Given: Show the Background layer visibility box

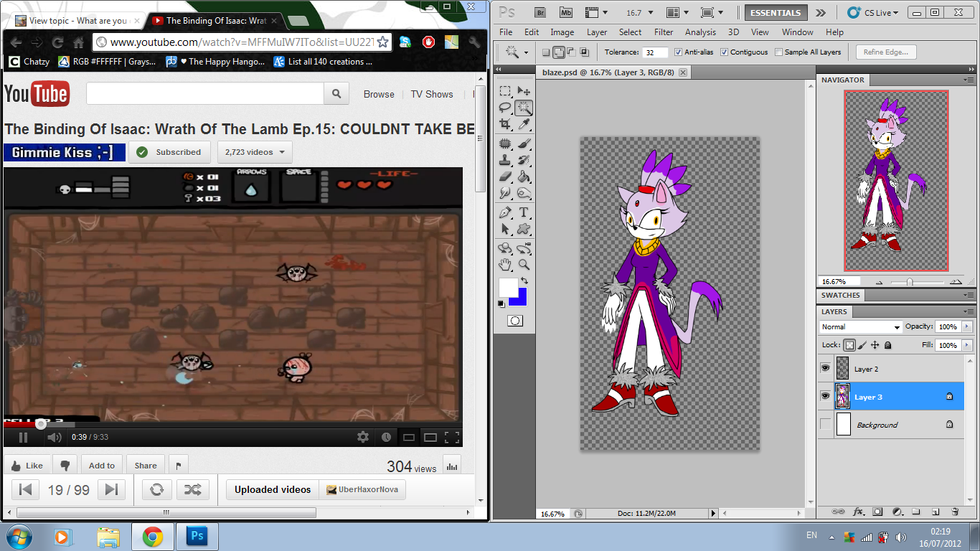Looking at the screenshot, I should (x=825, y=425).
